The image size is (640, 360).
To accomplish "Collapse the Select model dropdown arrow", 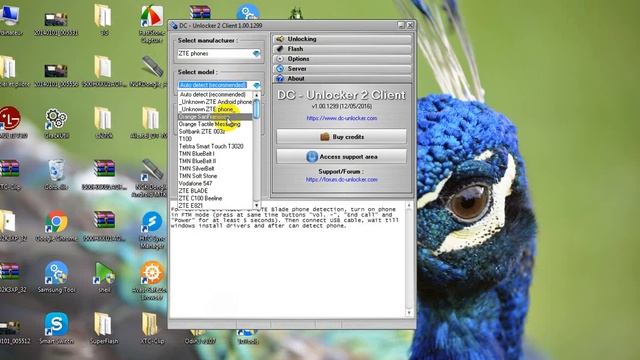I will pos(256,85).
